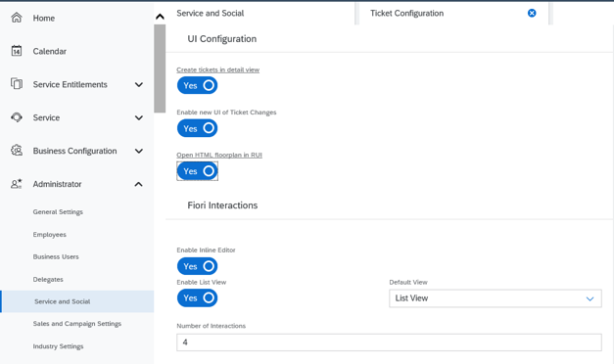This screenshot has height=364, width=614.
Task: Close the Ticket Configuration tab
Action: 532,14
